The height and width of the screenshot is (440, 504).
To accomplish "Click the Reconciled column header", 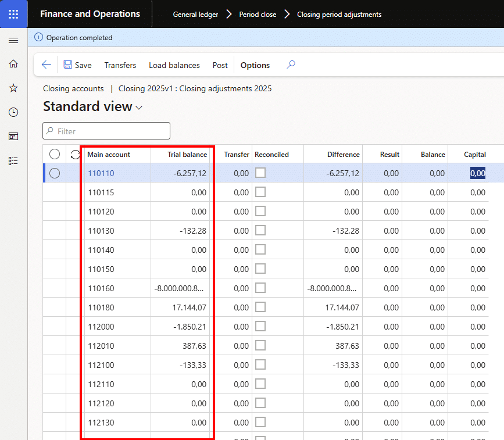I will tap(271, 155).
